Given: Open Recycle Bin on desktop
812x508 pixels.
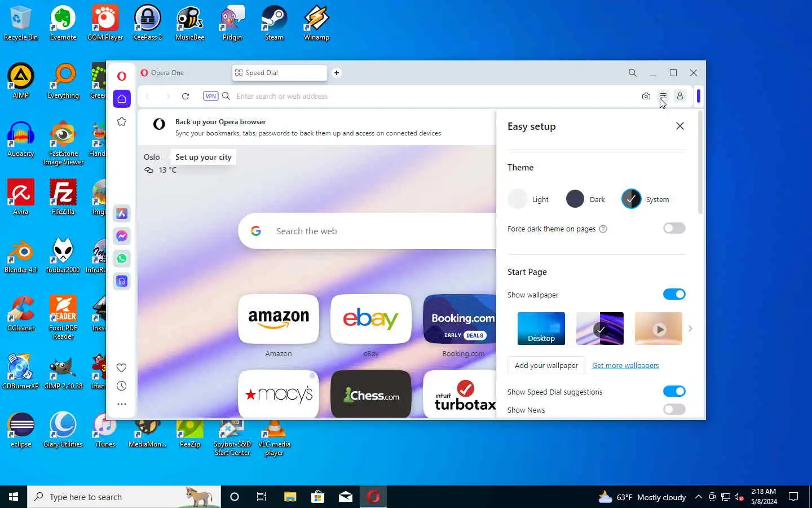Looking at the screenshot, I should pyautogui.click(x=21, y=24).
